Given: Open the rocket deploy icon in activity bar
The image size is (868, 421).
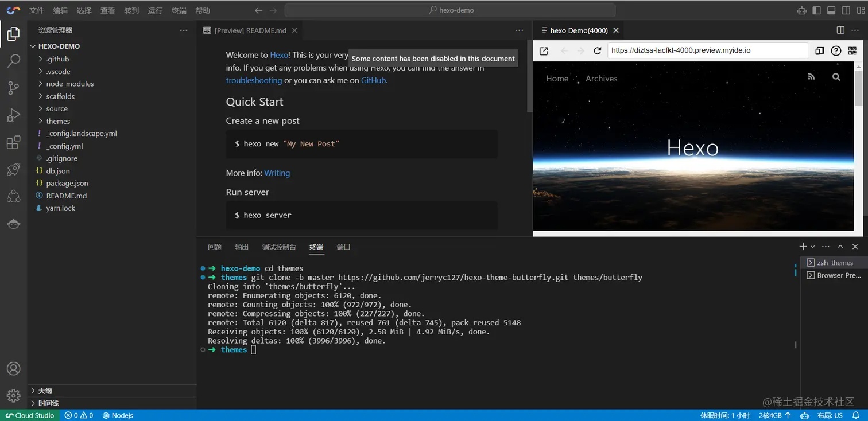Looking at the screenshot, I should tap(13, 169).
